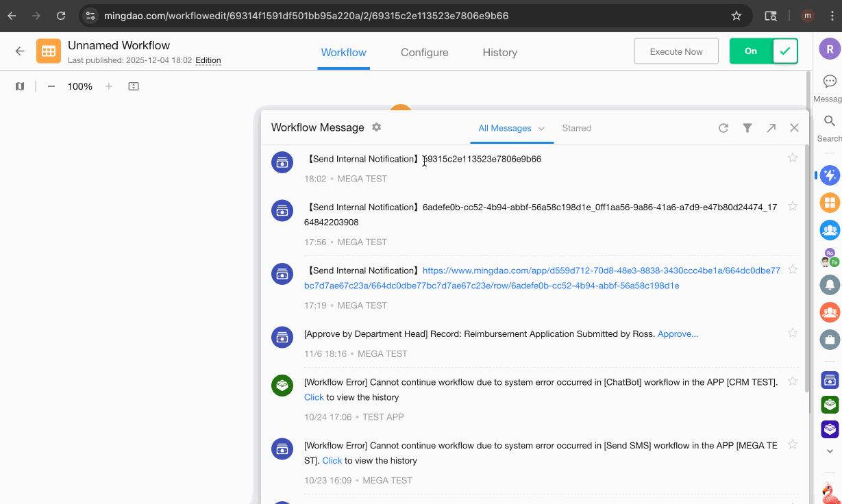Switch to the History tab

tap(499, 53)
